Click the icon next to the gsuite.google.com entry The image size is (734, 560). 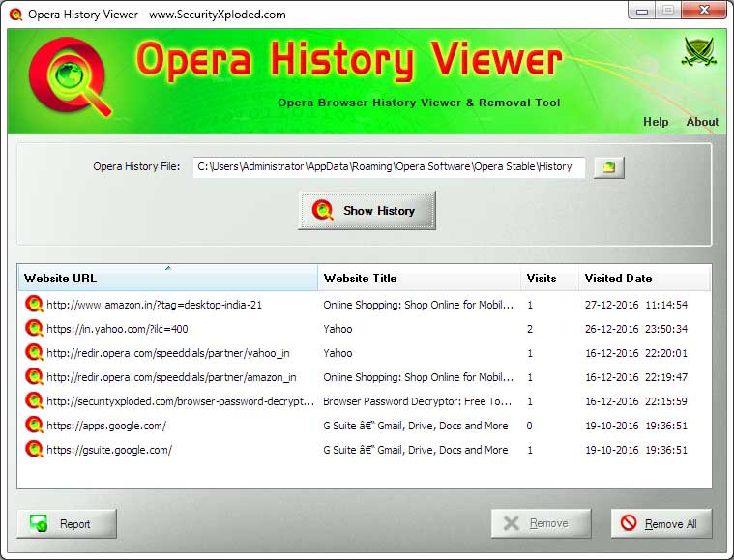coord(34,450)
